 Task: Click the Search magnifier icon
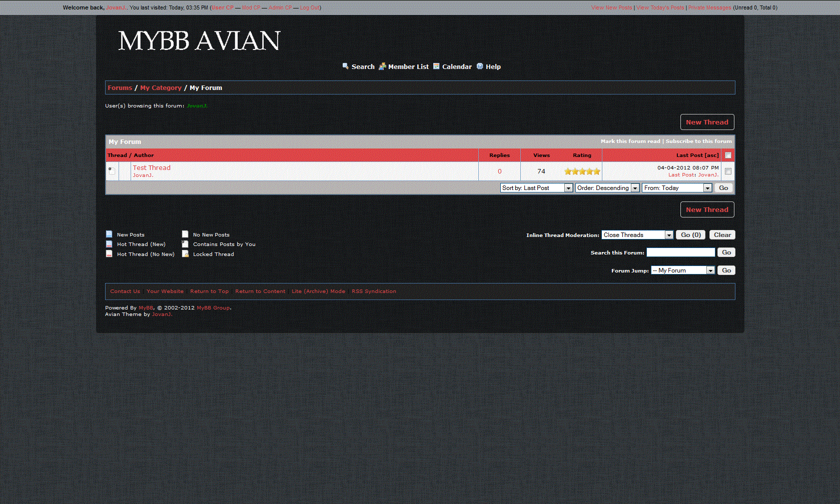click(x=345, y=66)
